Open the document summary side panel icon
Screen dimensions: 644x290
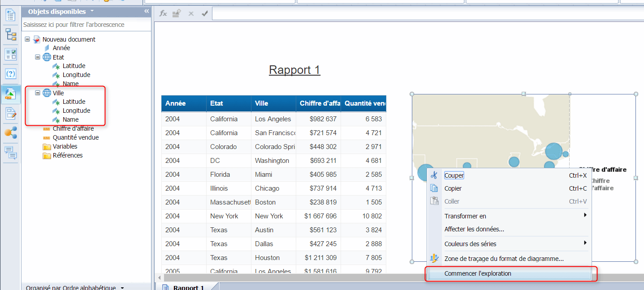(10, 15)
